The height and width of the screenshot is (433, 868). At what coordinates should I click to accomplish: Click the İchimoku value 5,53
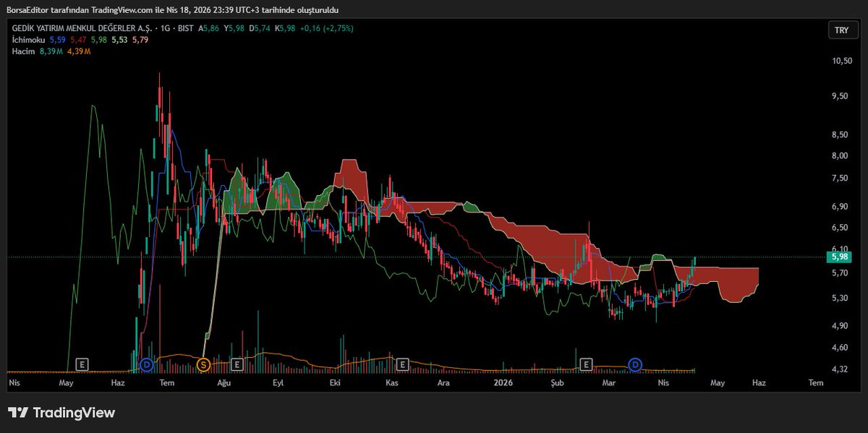120,40
